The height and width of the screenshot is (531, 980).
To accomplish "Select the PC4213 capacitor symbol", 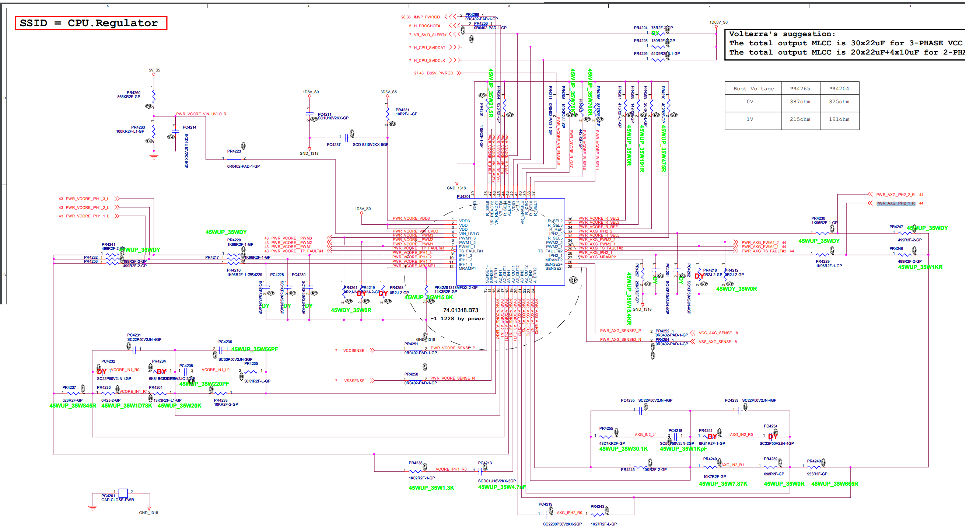I will tap(480, 471).
